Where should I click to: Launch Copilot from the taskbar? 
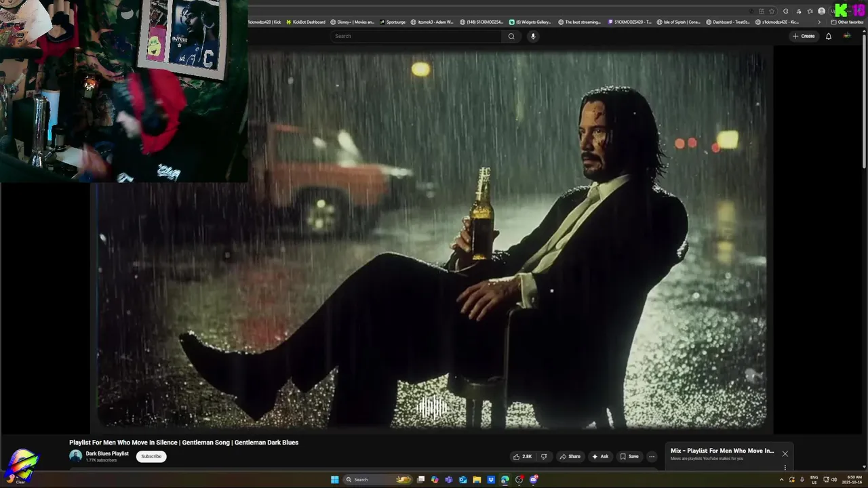[435, 479]
